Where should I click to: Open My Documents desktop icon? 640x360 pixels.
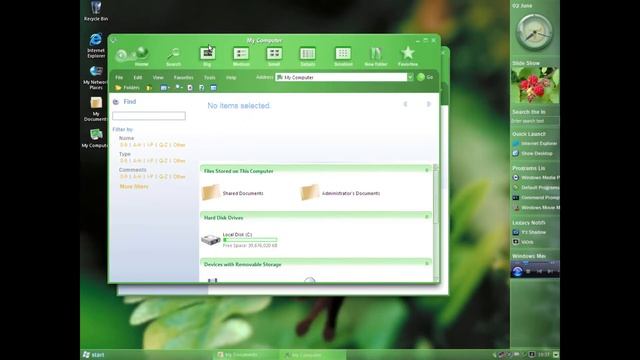[x=96, y=109]
